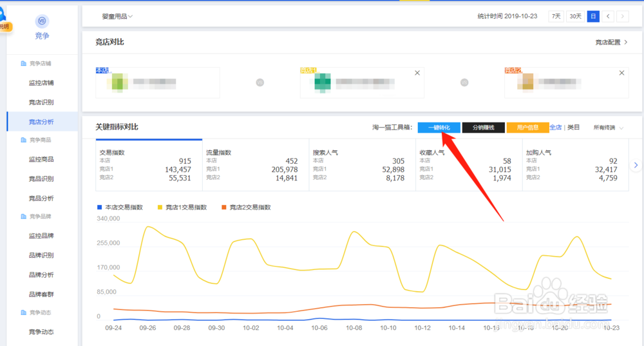Click the 分销赚钱 black button

pos(484,128)
